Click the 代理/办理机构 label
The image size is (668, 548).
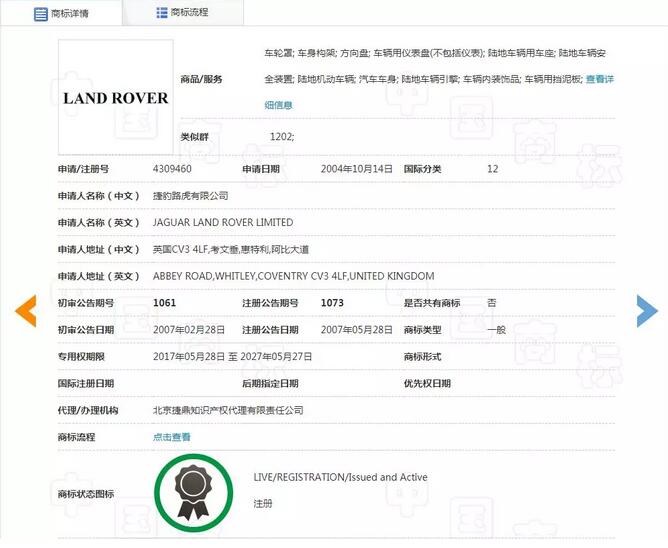click(x=88, y=410)
